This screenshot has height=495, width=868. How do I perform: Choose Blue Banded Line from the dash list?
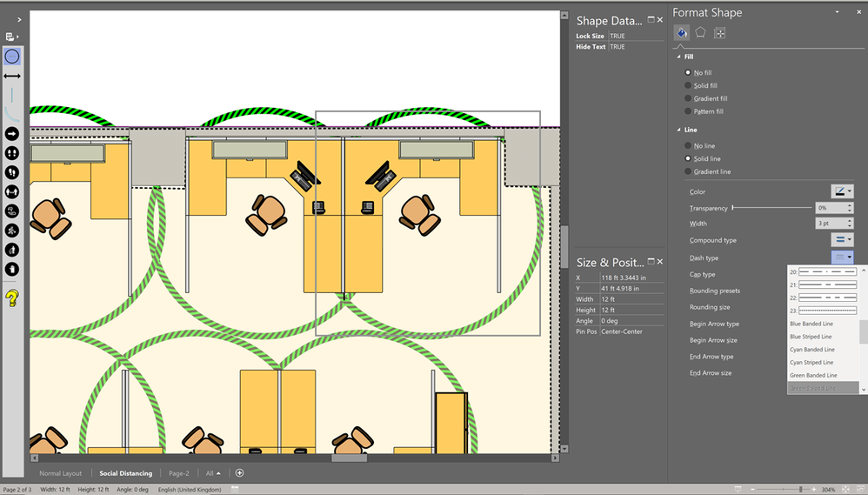click(x=811, y=324)
